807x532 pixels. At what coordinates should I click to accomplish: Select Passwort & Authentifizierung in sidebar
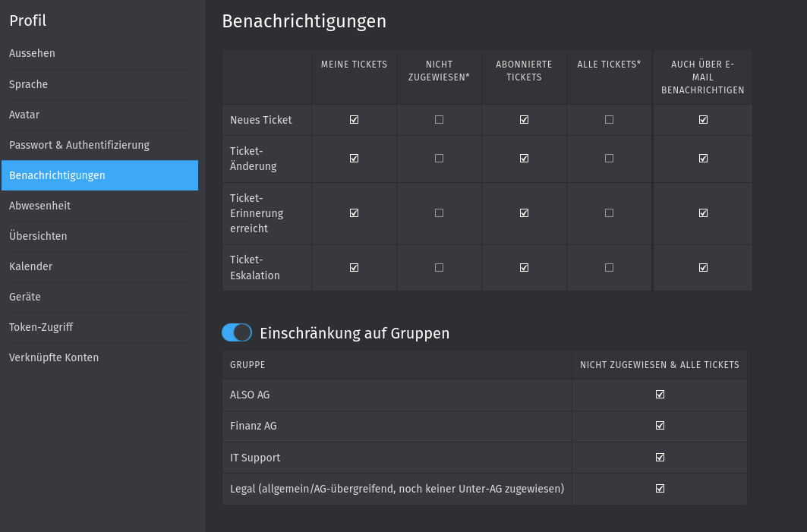pyautogui.click(x=79, y=145)
